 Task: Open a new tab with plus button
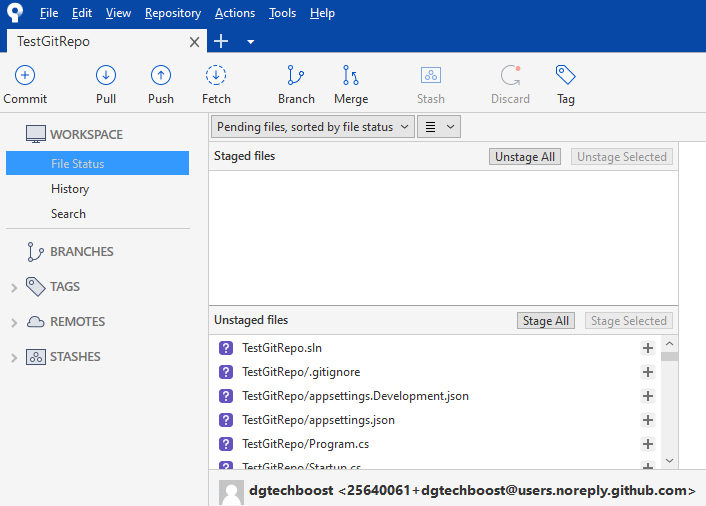click(x=221, y=41)
